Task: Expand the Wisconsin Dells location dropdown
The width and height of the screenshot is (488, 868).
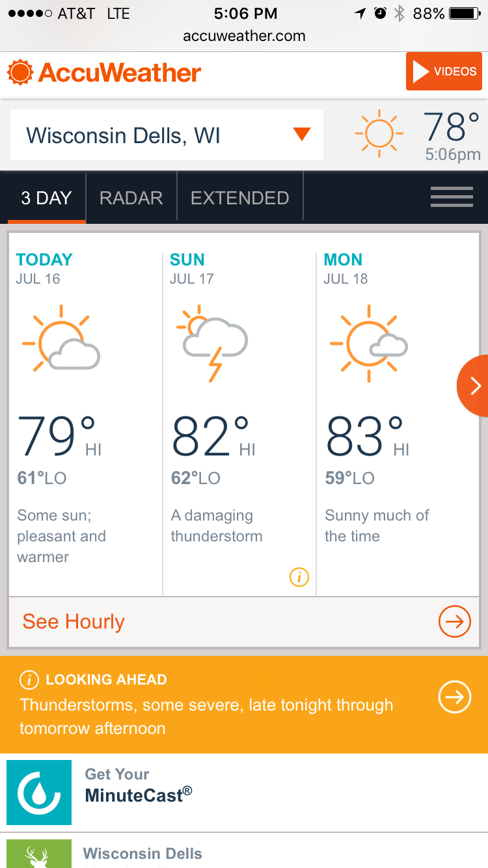Action: pyautogui.click(x=301, y=135)
